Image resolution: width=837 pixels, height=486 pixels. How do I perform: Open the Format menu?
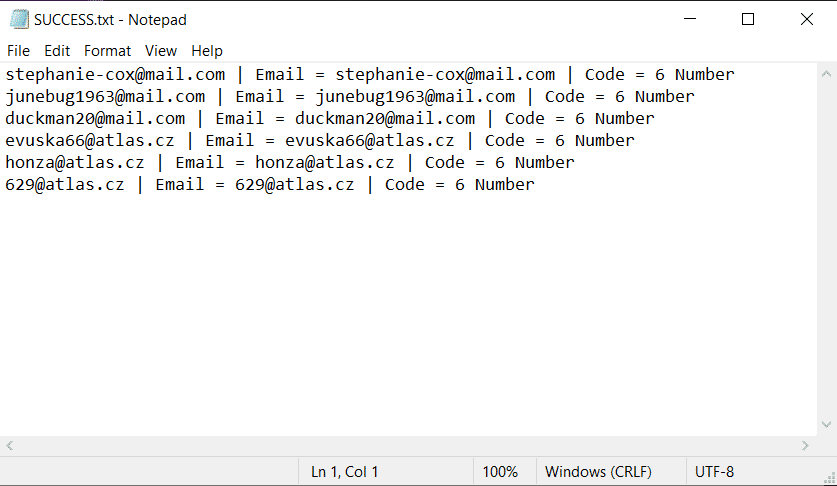tap(107, 50)
